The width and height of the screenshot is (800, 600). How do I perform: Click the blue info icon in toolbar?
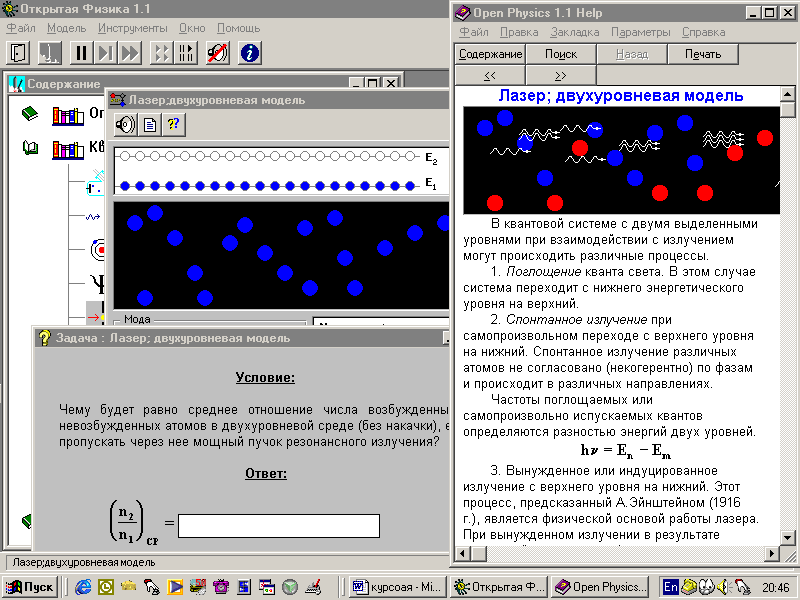click(x=249, y=53)
